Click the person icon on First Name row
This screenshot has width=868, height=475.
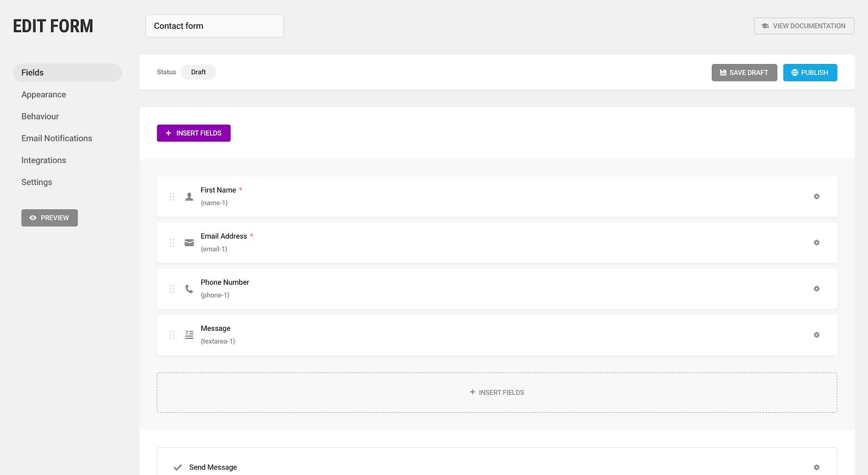(189, 196)
